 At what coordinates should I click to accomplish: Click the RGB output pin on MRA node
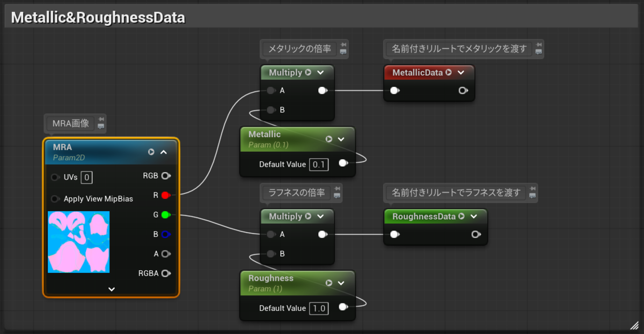[x=166, y=175]
